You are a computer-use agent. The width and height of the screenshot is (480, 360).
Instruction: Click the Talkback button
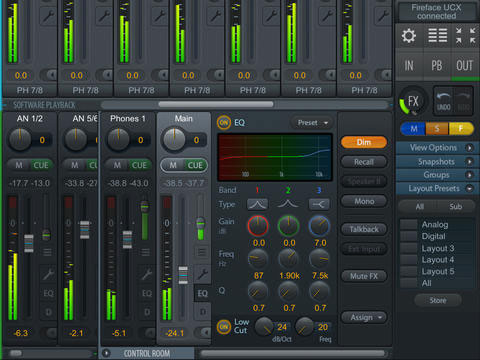[364, 229]
